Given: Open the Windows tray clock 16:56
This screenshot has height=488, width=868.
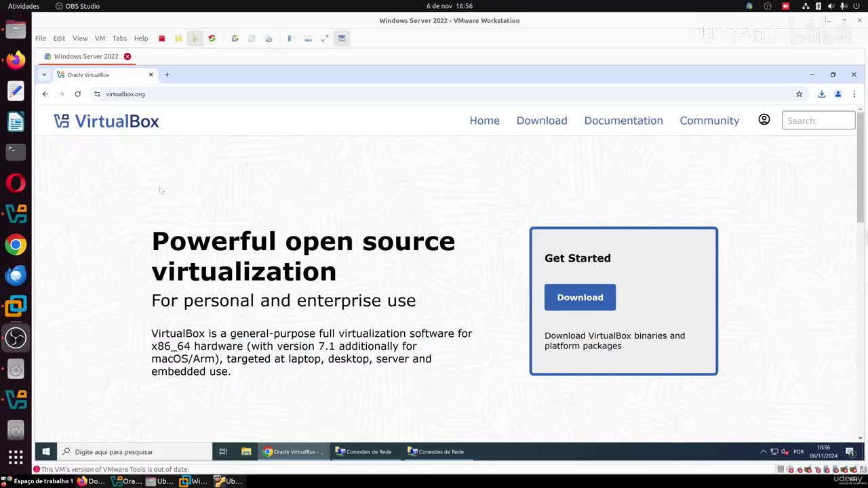Looking at the screenshot, I should click(823, 451).
